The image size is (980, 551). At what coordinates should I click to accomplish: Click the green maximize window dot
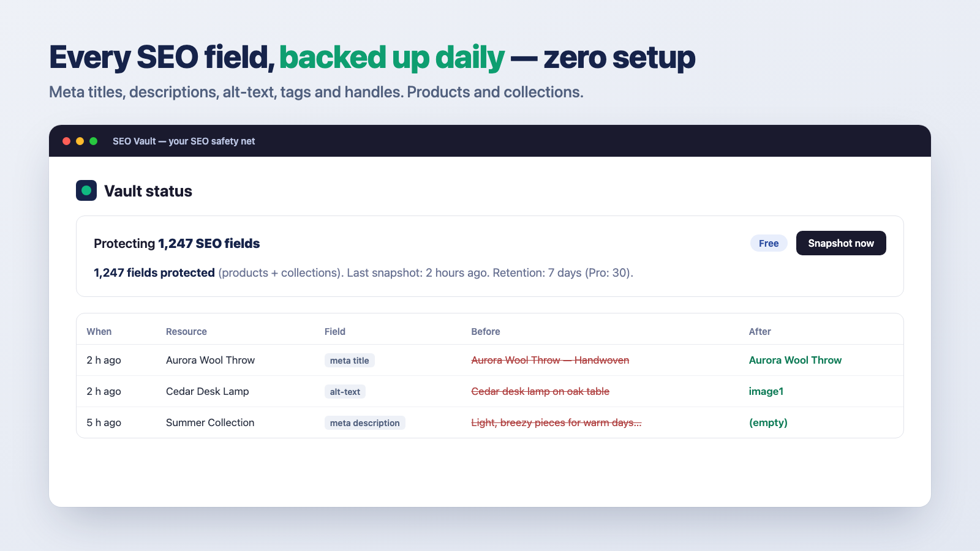[x=94, y=141]
